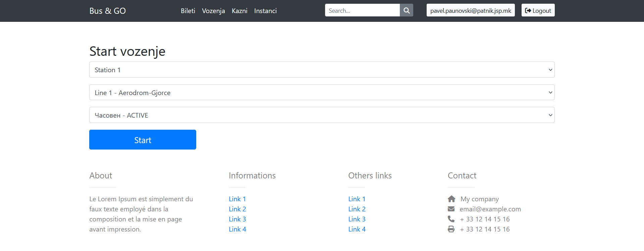Focus the Search input field
Viewport: 644px width, 251px height.
[x=362, y=10]
